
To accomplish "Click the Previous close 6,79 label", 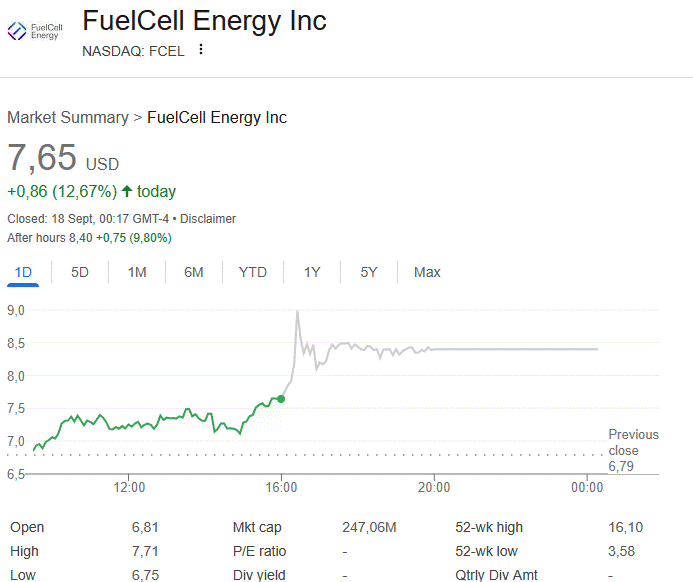I will (633, 450).
